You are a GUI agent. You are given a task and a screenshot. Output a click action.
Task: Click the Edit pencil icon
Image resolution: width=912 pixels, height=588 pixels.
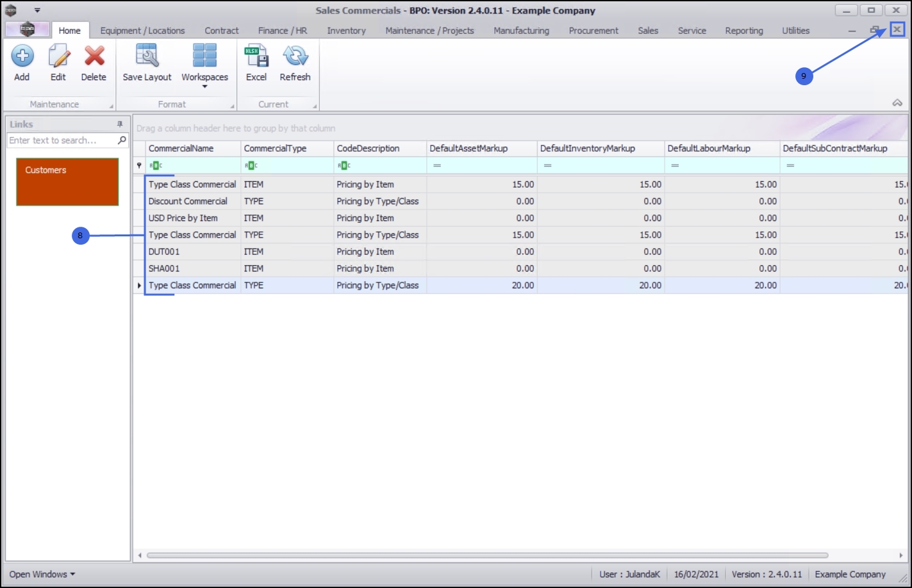(x=58, y=56)
